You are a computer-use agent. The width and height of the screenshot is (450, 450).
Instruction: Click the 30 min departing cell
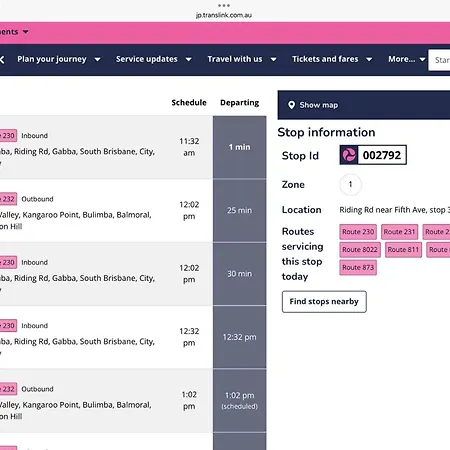(x=239, y=274)
